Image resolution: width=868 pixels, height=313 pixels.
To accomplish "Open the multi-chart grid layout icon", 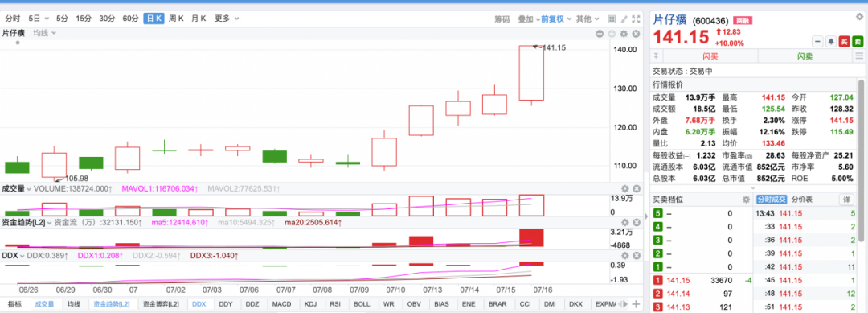I will (612, 19).
